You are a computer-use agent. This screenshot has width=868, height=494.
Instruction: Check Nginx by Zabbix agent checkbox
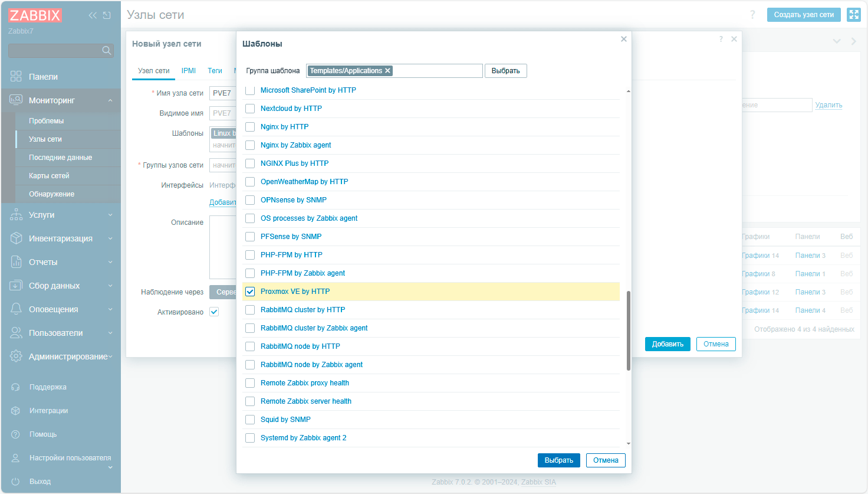pos(250,145)
